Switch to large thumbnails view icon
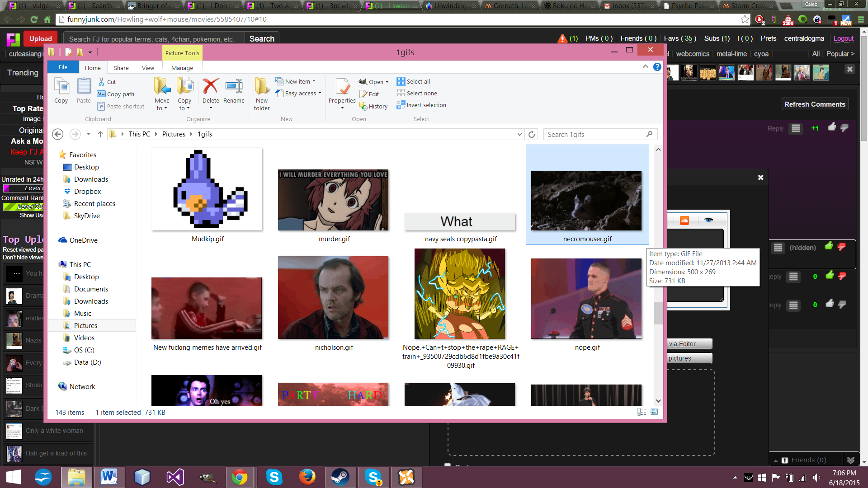Viewport: 868px width, 488px height. click(654, 412)
